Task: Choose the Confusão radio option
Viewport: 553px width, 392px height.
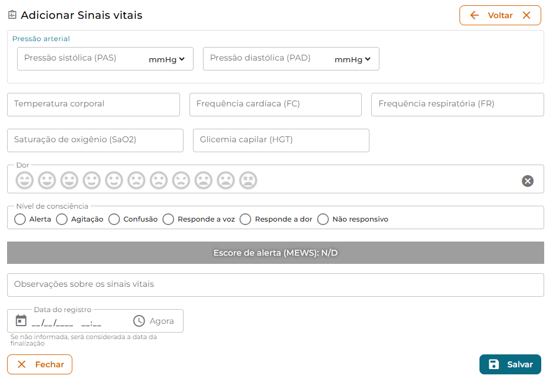Action: pos(114,219)
